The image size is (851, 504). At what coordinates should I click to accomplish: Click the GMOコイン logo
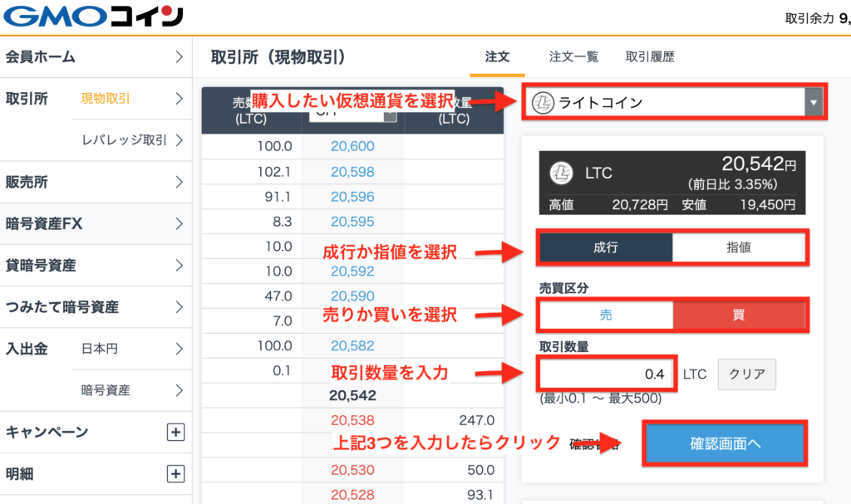[x=93, y=17]
